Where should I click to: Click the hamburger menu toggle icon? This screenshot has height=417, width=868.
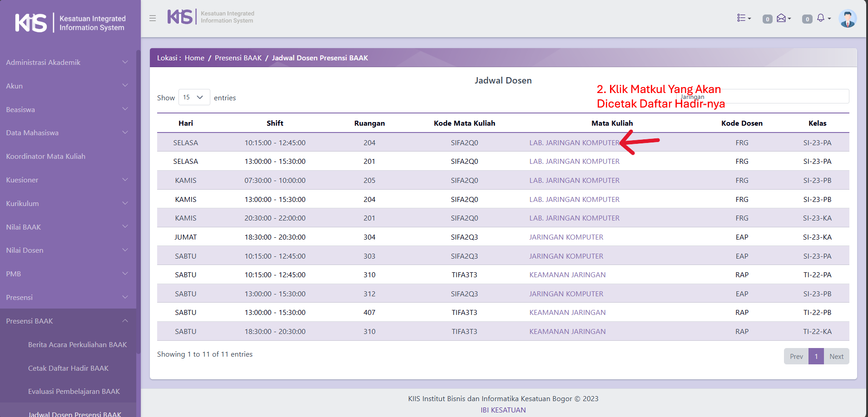click(x=153, y=18)
